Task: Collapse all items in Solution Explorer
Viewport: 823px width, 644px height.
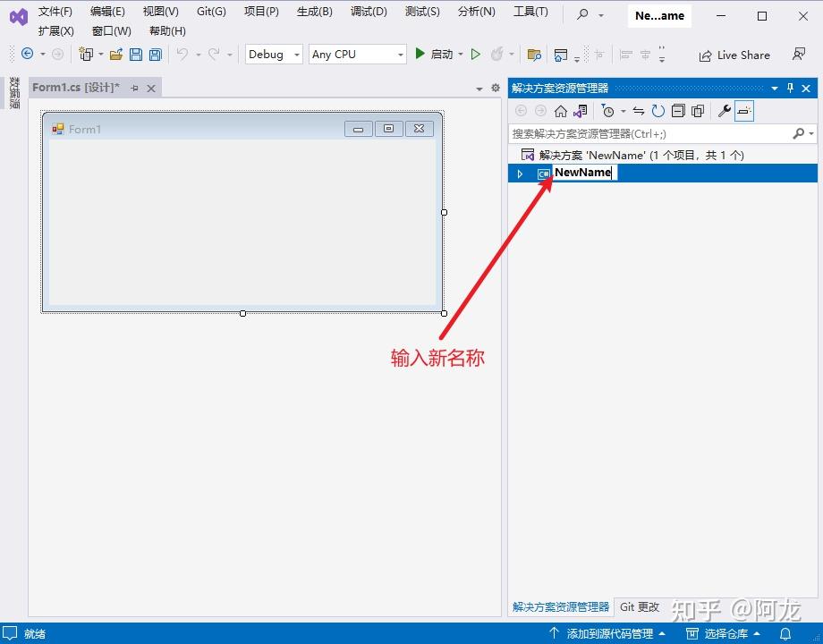Action: click(x=680, y=111)
